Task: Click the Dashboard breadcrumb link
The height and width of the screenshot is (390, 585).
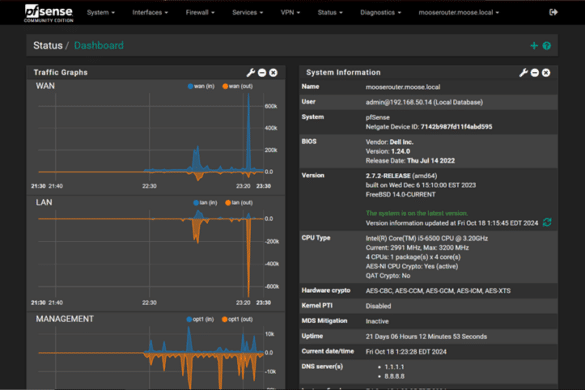Action: [x=98, y=45]
